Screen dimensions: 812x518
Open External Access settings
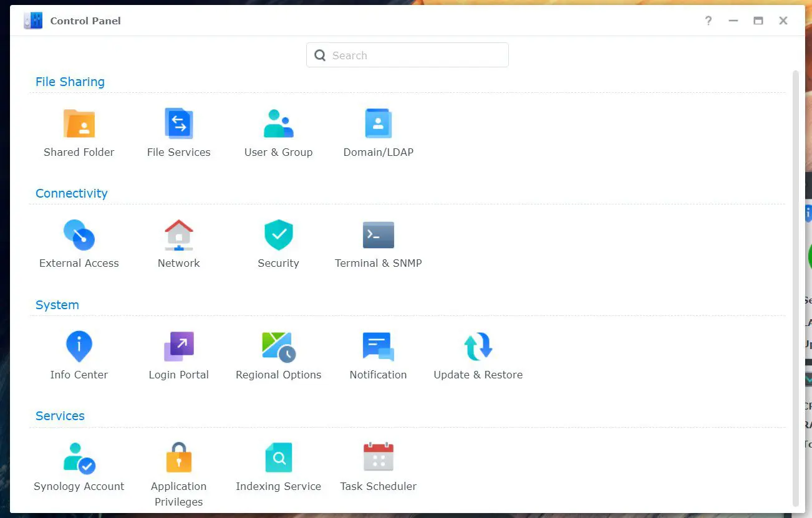pyautogui.click(x=79, y=236)
